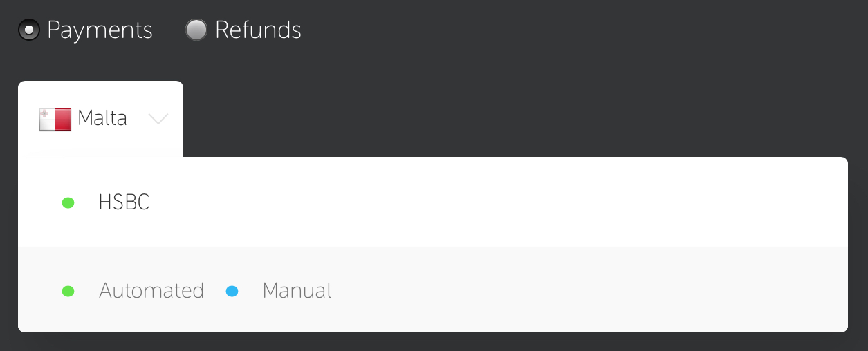The image size is (868, 351).
Task: Click the green status dot beside HSBC
Action: click(x=68, y=202)
